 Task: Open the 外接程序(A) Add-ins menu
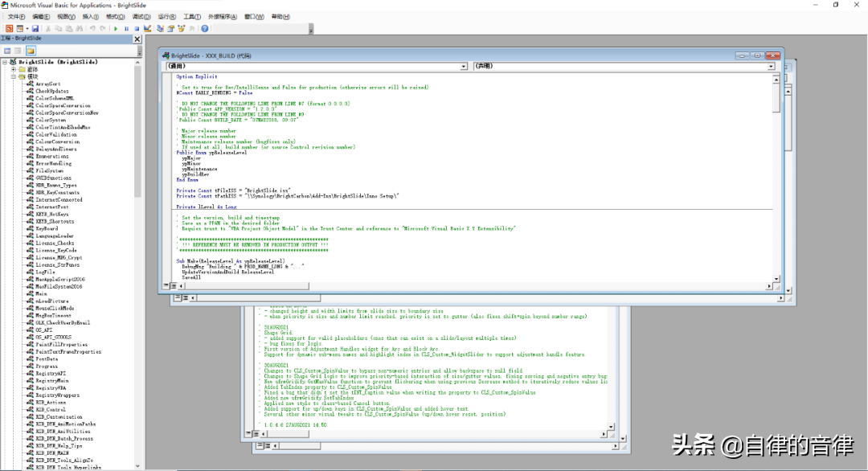pos(223,17)
